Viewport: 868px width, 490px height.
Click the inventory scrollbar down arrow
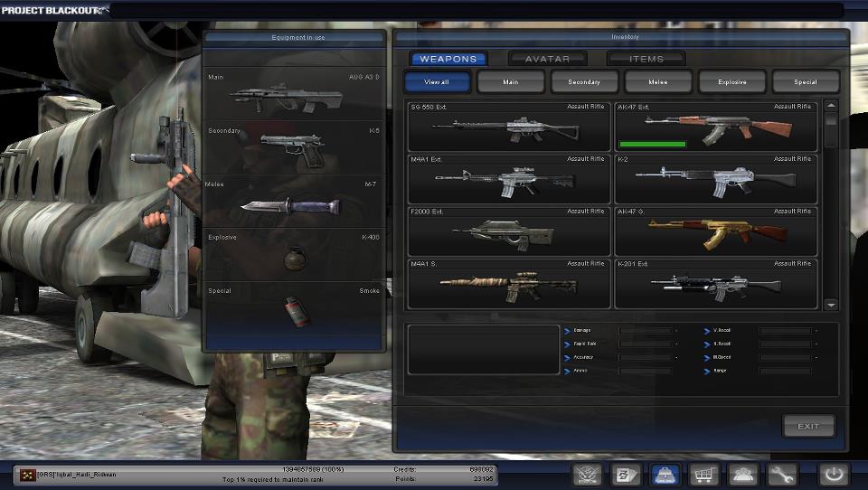click(x=831, y=305)
